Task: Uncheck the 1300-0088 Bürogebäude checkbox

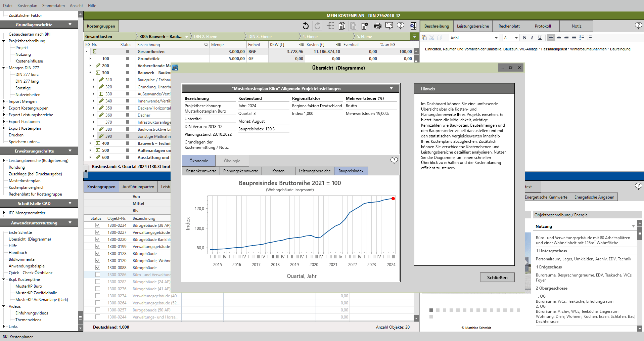Action: point(98,267)
